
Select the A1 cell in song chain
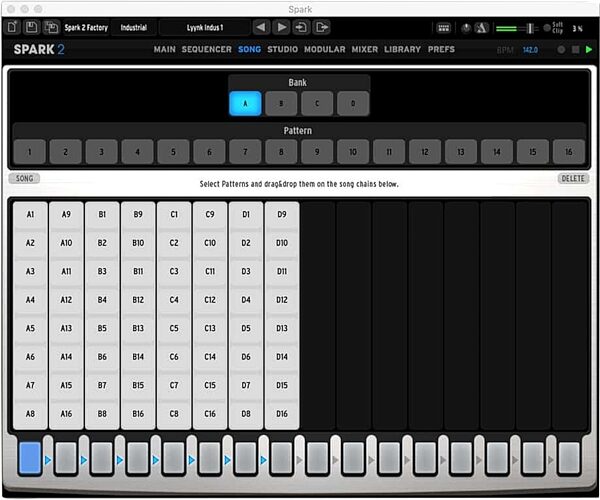point(30,215)
